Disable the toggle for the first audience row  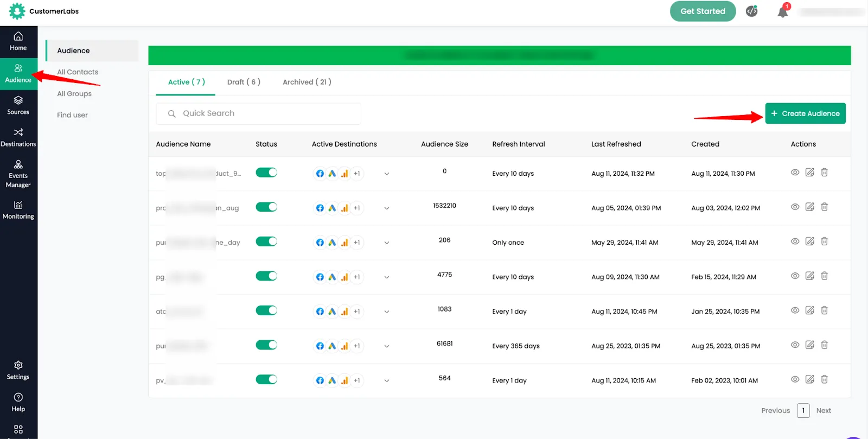[266, 173]
